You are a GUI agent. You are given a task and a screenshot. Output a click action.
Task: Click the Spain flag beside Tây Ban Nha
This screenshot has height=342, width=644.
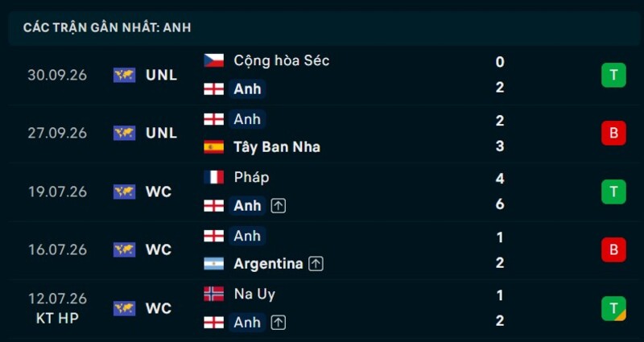tap(213, 147)
